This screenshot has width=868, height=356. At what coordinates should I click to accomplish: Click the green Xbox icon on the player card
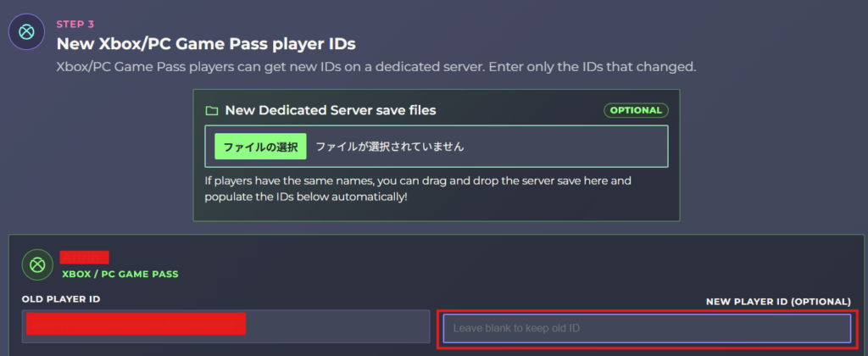click(x=37, y=264)
